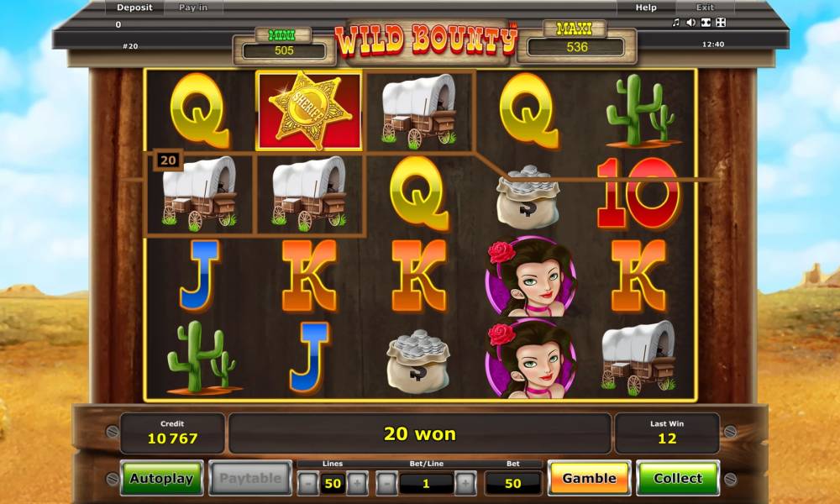
Task: Toggle widescreen display mode icon
Action: [706, 22]
